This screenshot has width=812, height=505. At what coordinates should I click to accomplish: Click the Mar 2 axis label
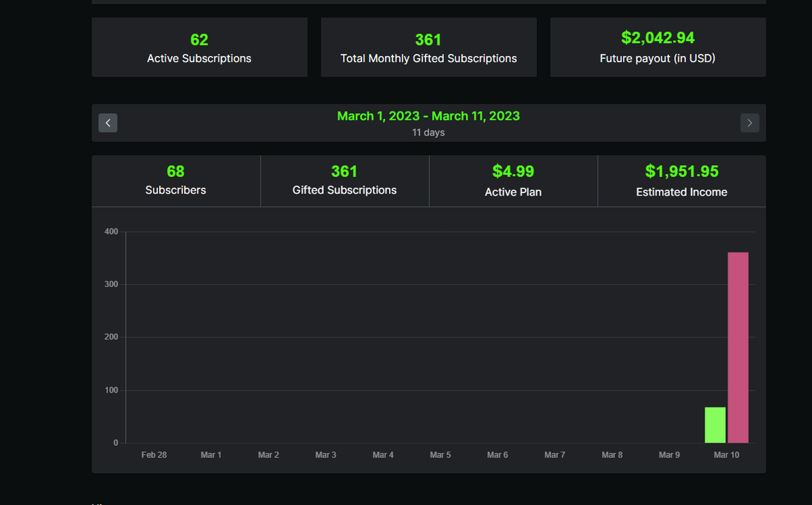coord(269,455)
